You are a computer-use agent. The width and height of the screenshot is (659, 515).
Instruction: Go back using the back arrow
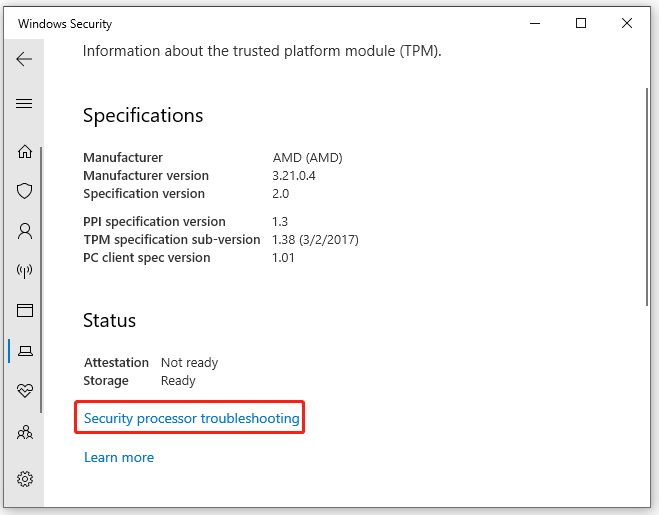(25, 59)
